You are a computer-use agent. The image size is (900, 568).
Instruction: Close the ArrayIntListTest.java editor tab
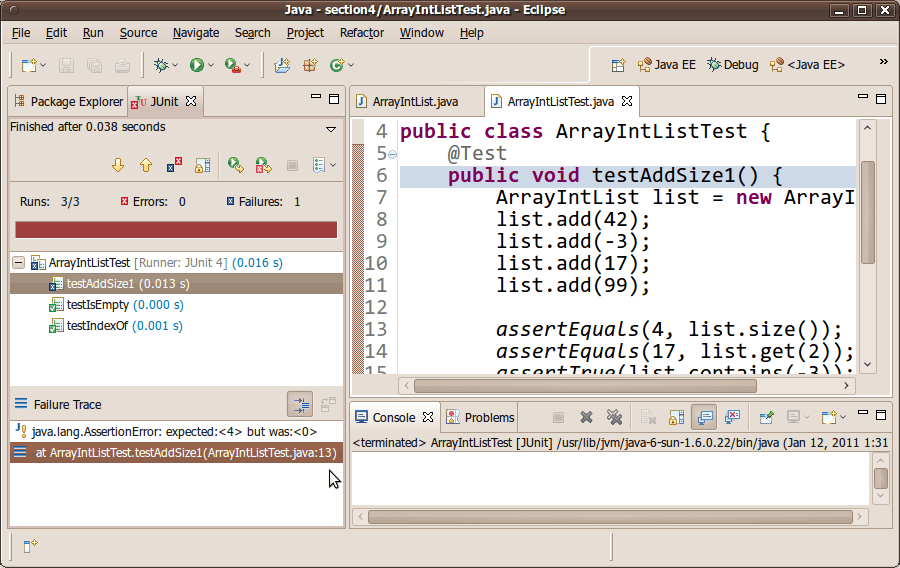pyautogui.click(x=627, y=101)
